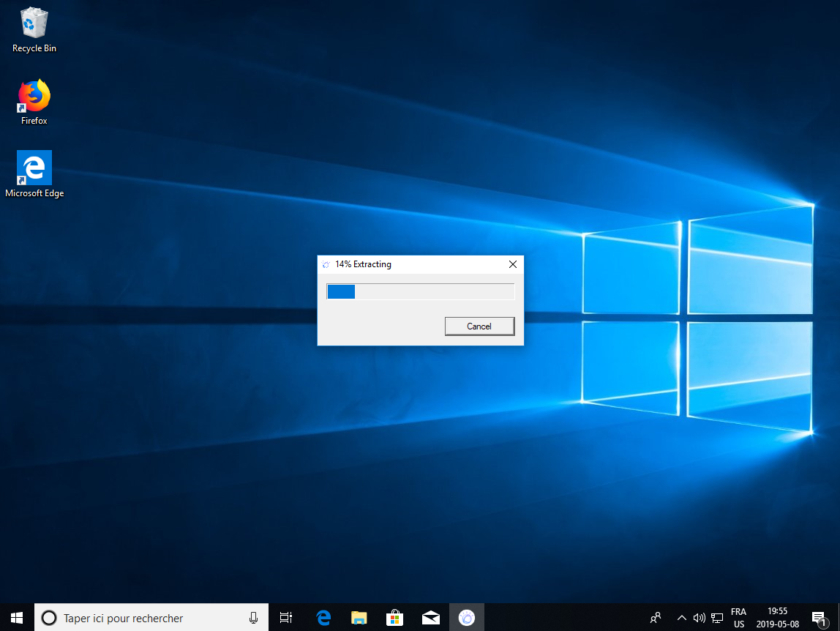840x631 pixels.
Task: Open Task View from the taskbar
Action: 286,618
